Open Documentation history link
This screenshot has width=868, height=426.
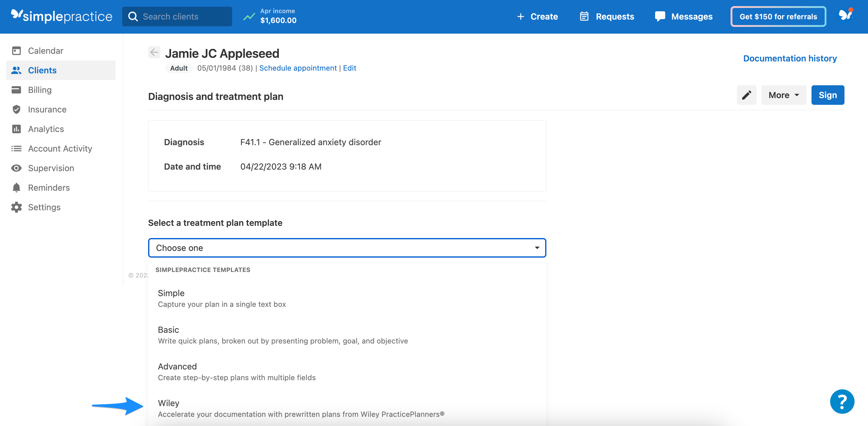pyautogui.click(x=790, y=58)
